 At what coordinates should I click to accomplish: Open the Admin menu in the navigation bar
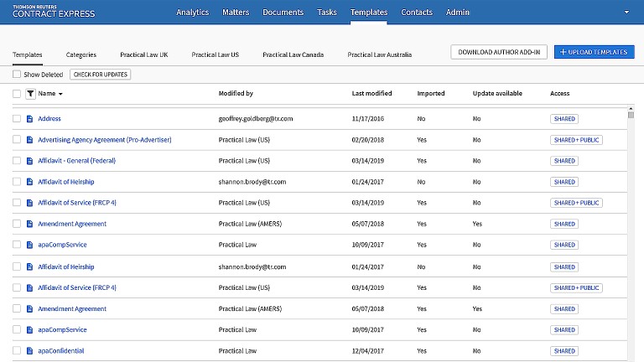(458, 13)
